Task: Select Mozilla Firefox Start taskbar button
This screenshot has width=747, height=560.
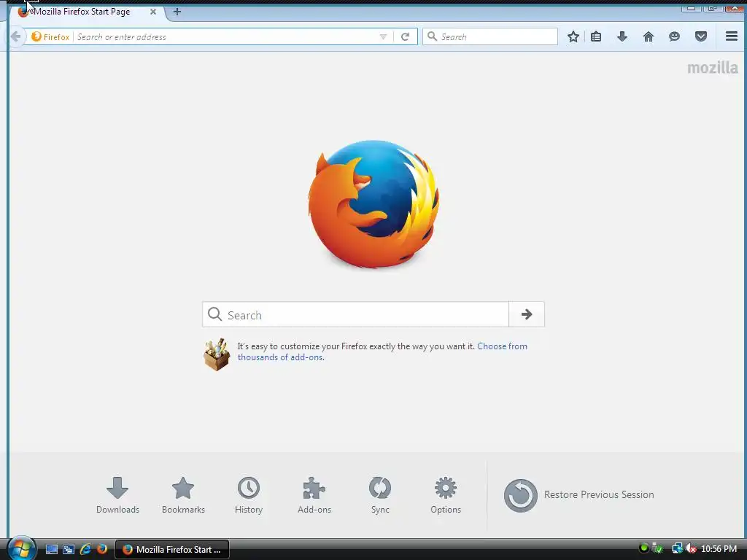Action: 172,550
